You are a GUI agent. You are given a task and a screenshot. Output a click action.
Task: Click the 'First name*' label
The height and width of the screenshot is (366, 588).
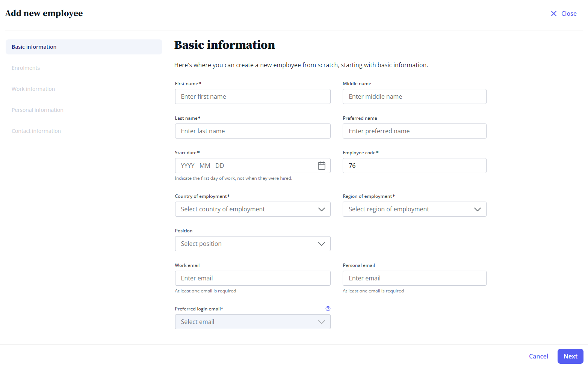coord(188,84)
